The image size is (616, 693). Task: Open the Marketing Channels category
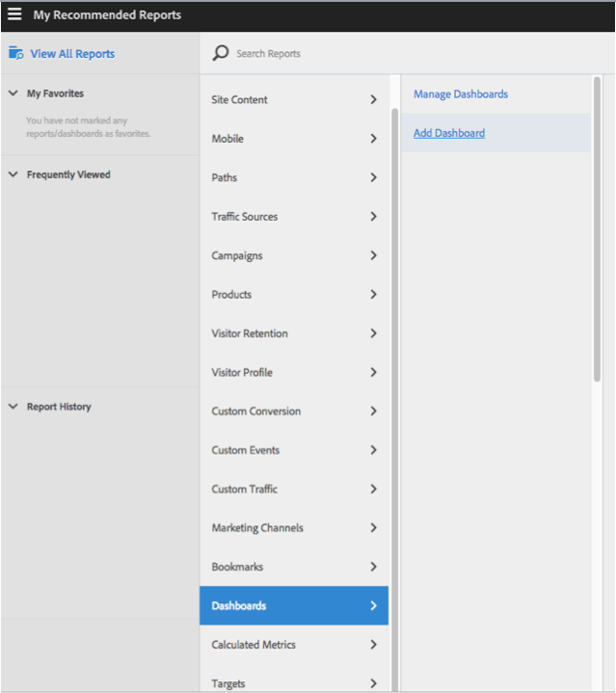click(257, 528)
